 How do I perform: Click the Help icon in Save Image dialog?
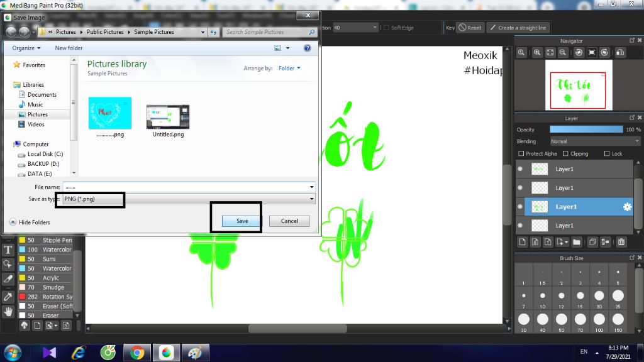[307, 48]
